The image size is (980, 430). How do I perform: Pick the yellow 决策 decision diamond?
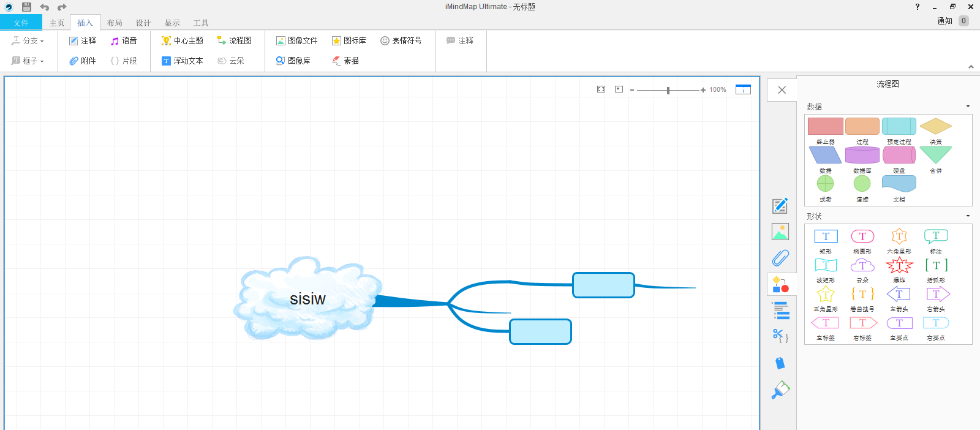936,126
